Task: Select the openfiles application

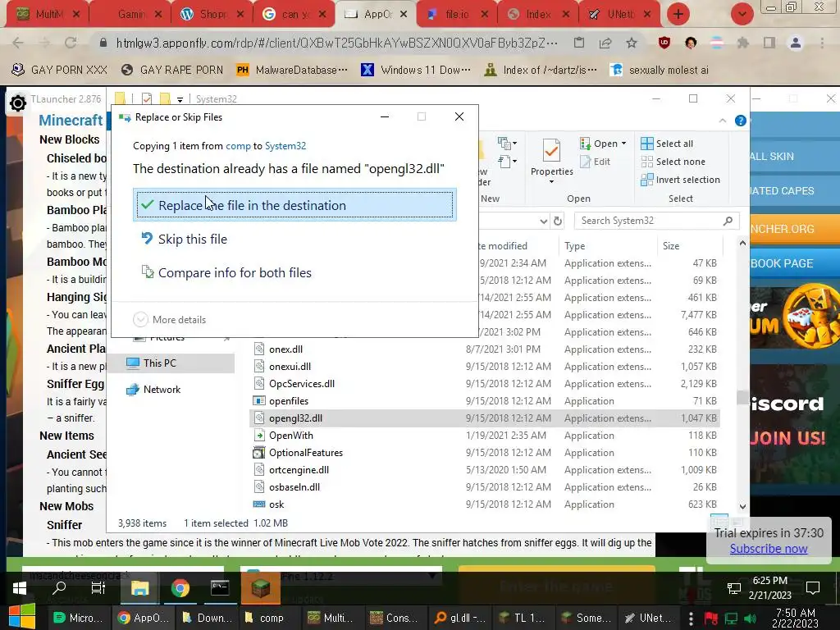Action: point(288,400)
